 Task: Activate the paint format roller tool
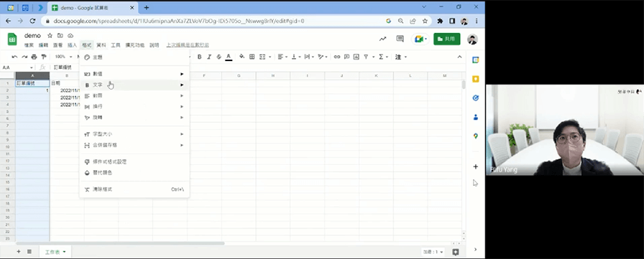coord(44,57)
